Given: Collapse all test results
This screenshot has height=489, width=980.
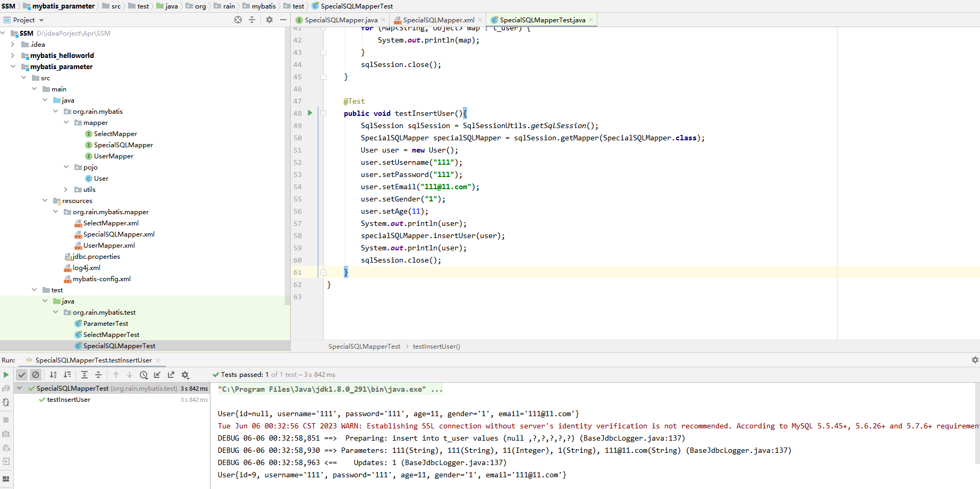Looking at the screenshot, I should (x=98, y=375).
